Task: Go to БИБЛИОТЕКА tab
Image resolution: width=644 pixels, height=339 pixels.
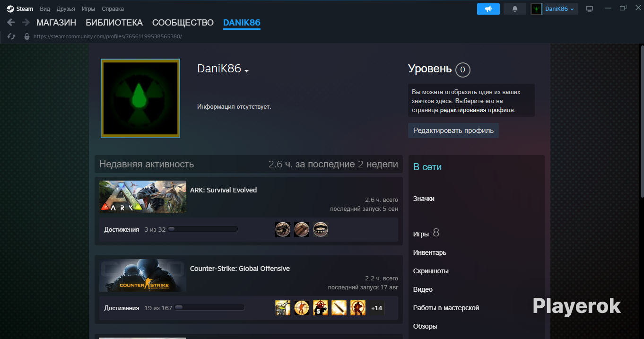Action: 114,23
